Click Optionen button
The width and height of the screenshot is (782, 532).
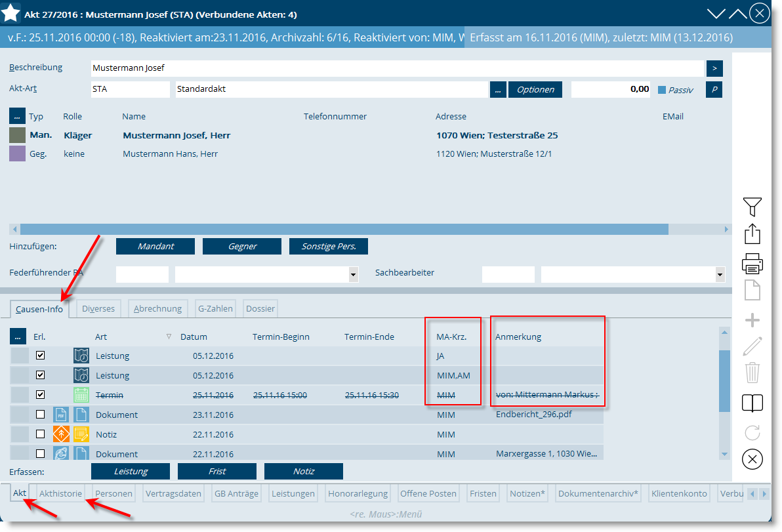[535, 90]
